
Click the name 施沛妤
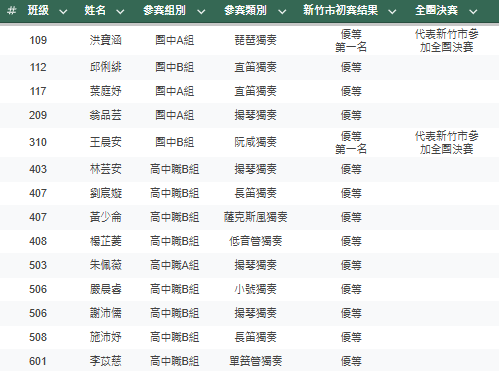(106, 337)
